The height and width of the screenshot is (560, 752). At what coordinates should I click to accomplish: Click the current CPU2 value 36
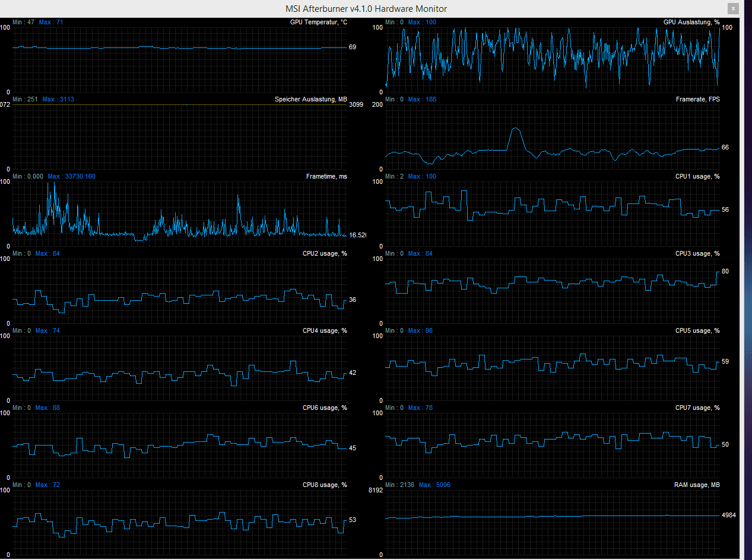point(353,300)
